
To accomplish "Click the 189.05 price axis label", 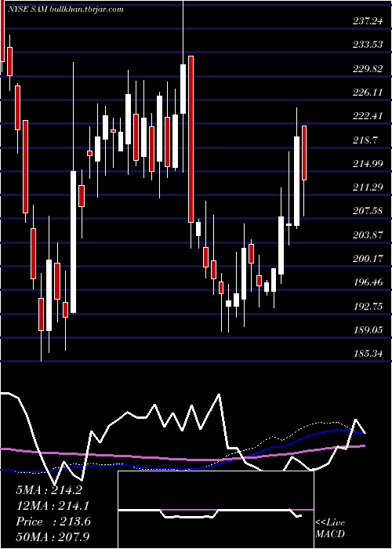I will coord(368,330).
